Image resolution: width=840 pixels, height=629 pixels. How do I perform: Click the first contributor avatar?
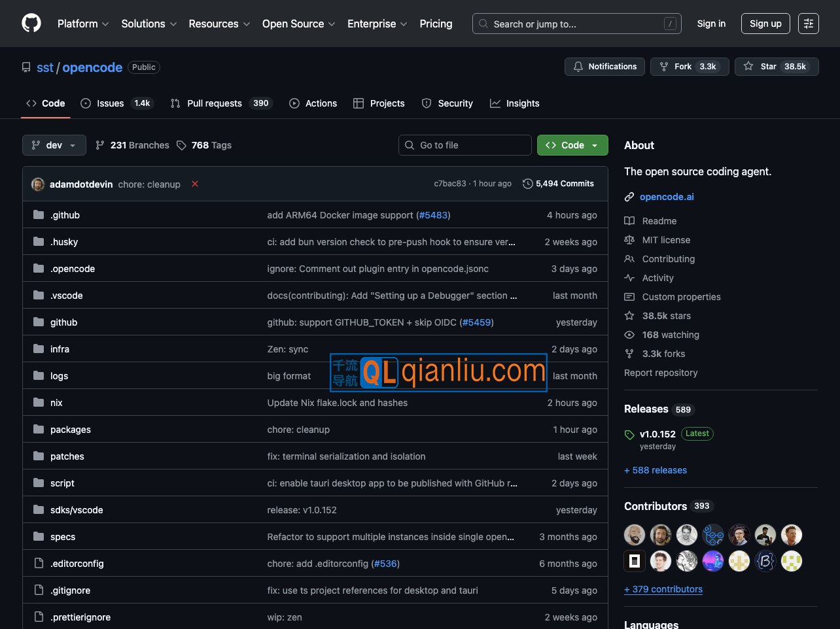click(635, 535)
